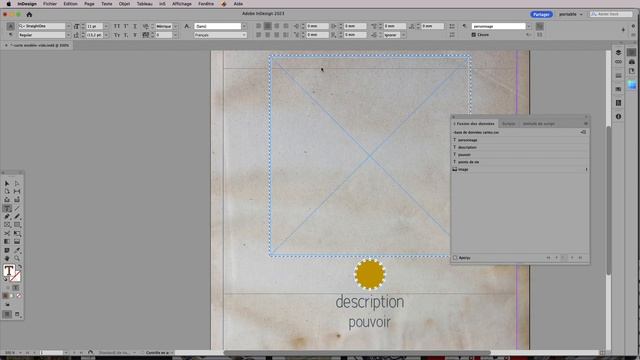Open the Fichier menu
The image size is (640, 360).
pos(50,4)
